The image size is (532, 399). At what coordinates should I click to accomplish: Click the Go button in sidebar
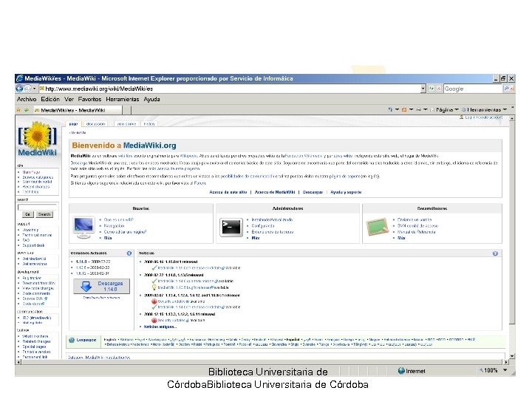pyautogui.click(x=28, y=214)
